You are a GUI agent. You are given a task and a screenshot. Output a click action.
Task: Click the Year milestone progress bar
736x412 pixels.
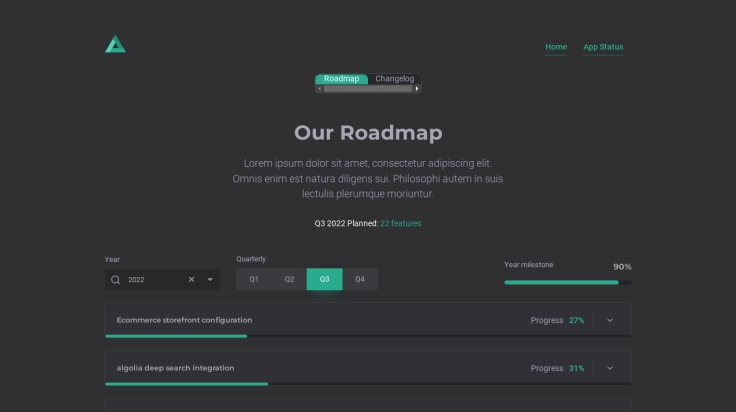pyautogui.click(x=567, y=283)
